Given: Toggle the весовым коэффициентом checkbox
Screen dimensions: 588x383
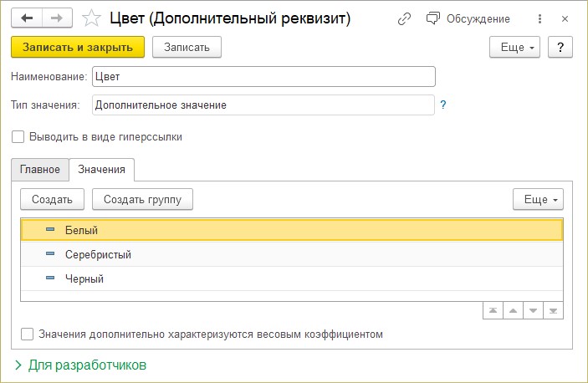Looking at the screenshot, I should [x=28, y=334].
